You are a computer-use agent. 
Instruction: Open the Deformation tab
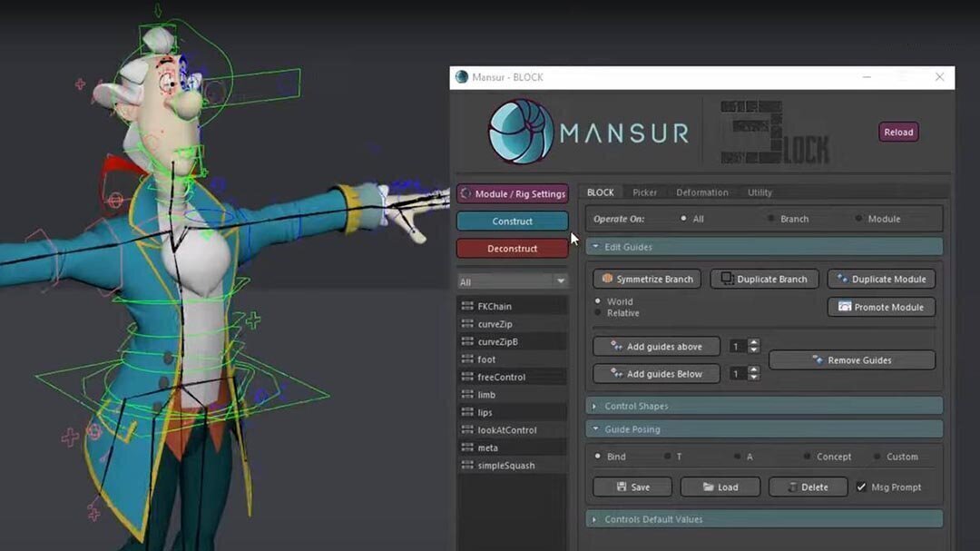701,192
